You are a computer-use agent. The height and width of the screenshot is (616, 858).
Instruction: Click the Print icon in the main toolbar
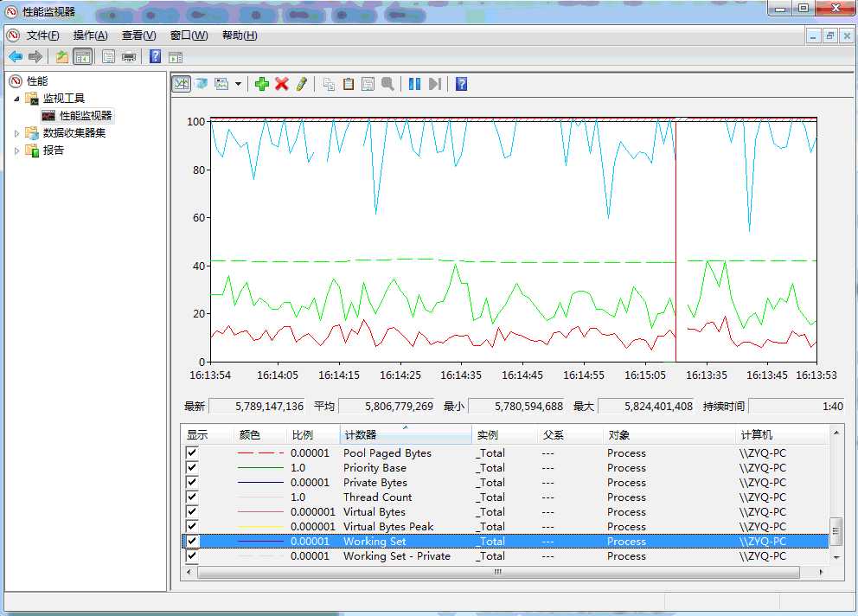pos(129,56)
